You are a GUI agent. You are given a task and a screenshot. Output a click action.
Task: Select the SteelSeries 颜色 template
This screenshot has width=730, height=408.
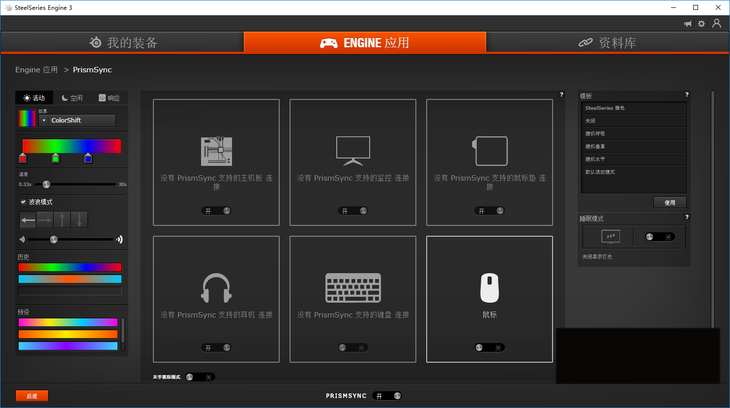click(633, 108)
